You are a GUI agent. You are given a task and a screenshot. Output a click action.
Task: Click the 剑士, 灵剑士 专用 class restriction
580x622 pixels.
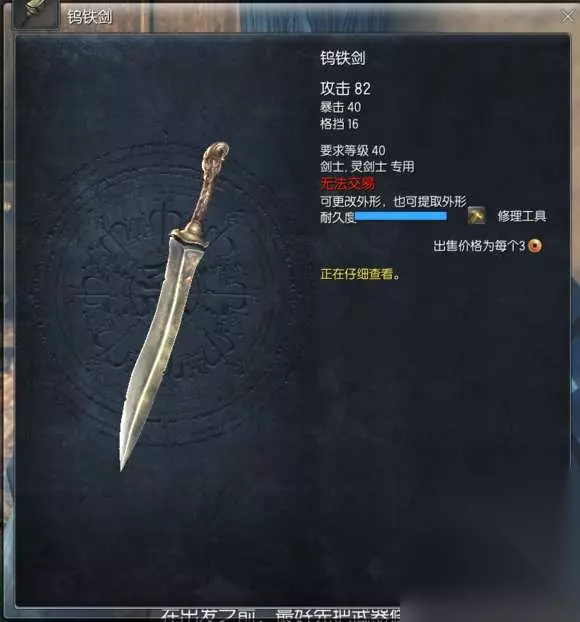click(x=367, y=167)
